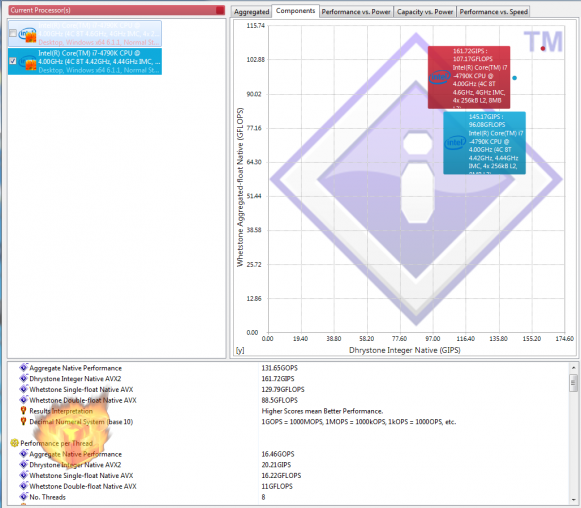Open the Capacity vs. Power tab
The image size is (581, 508).
click(x=425, y=12)
